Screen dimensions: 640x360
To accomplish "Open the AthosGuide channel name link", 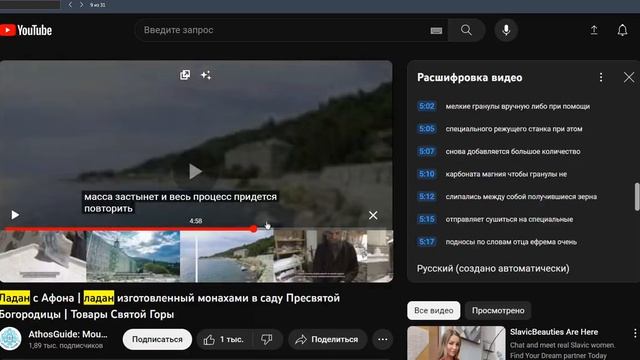I will (68, 334).
